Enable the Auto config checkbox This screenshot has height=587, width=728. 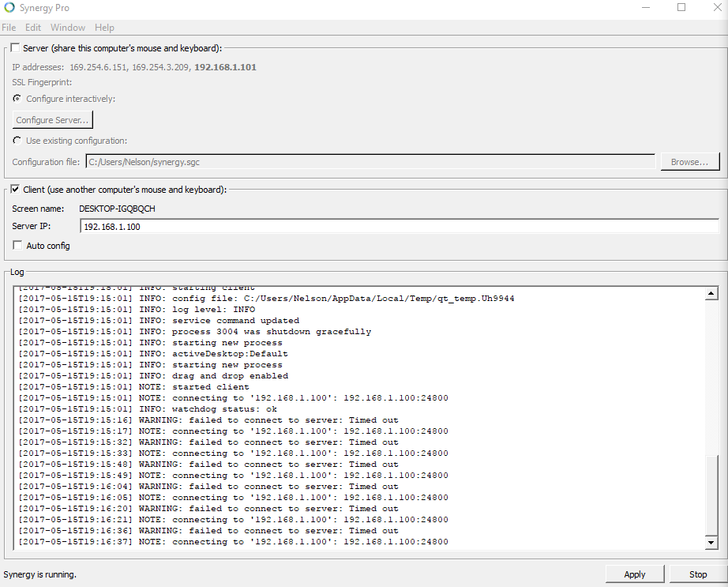pyautogui.click(x=17, y=245)
